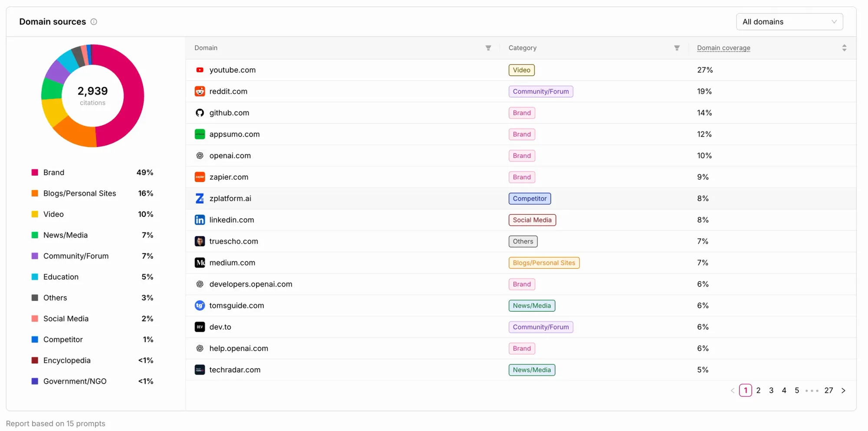Sort by Domain coverage using the arrows
The width and height of the screenshot is (868, 431).
(x=844, y=48)
